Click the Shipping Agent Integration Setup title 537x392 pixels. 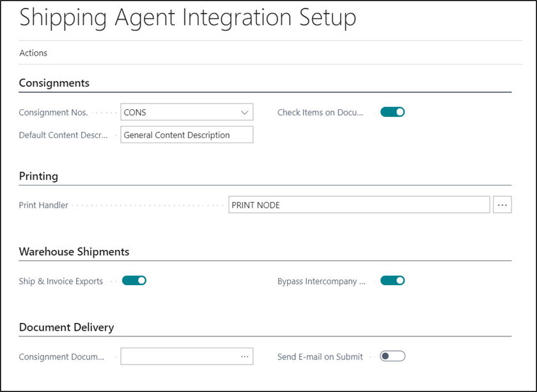coord(188,17)
